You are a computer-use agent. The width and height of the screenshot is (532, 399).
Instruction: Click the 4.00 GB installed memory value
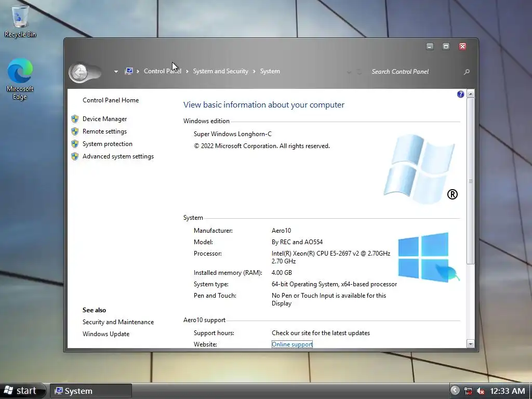point(282,273)
